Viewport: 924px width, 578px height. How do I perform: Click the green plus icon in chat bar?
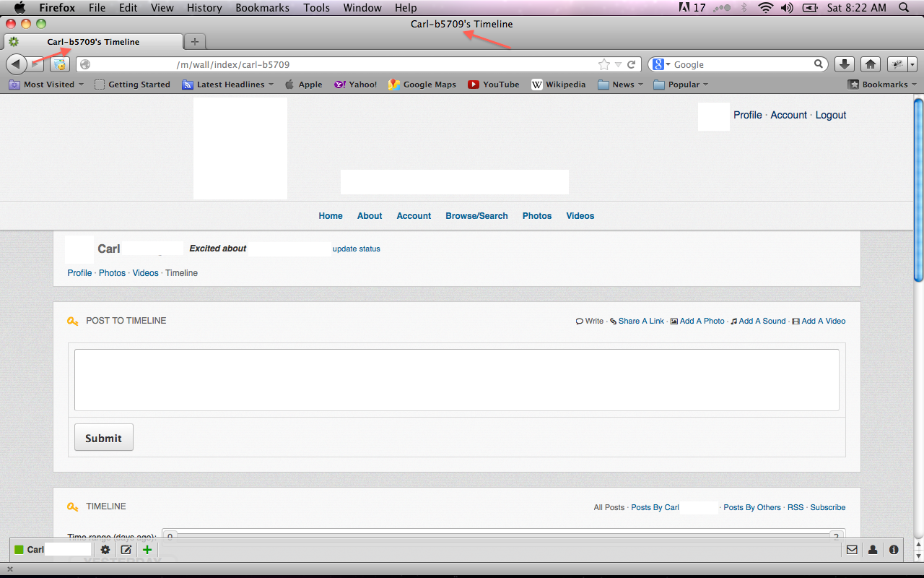tap(147, 550)
